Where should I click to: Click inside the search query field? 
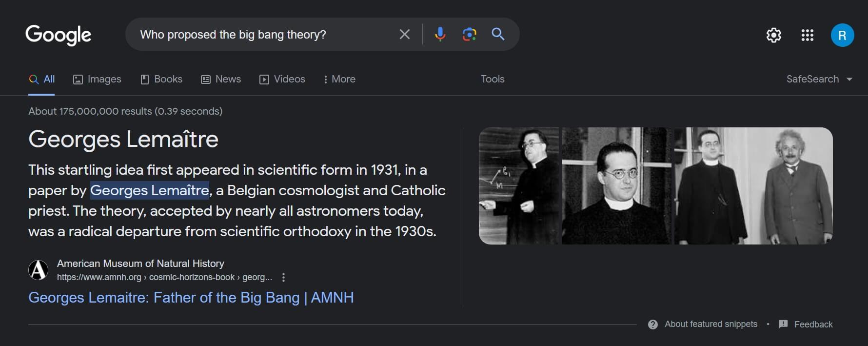(x=263, y=35)
